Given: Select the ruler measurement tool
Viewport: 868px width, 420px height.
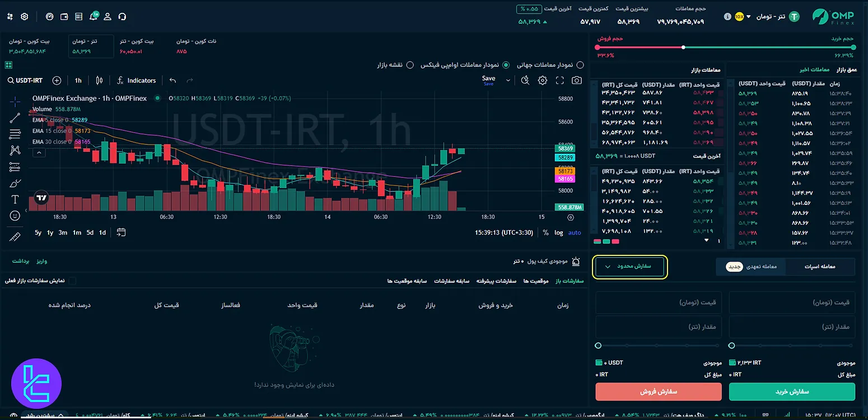Looking at the screenshot, I should (15, 237).
